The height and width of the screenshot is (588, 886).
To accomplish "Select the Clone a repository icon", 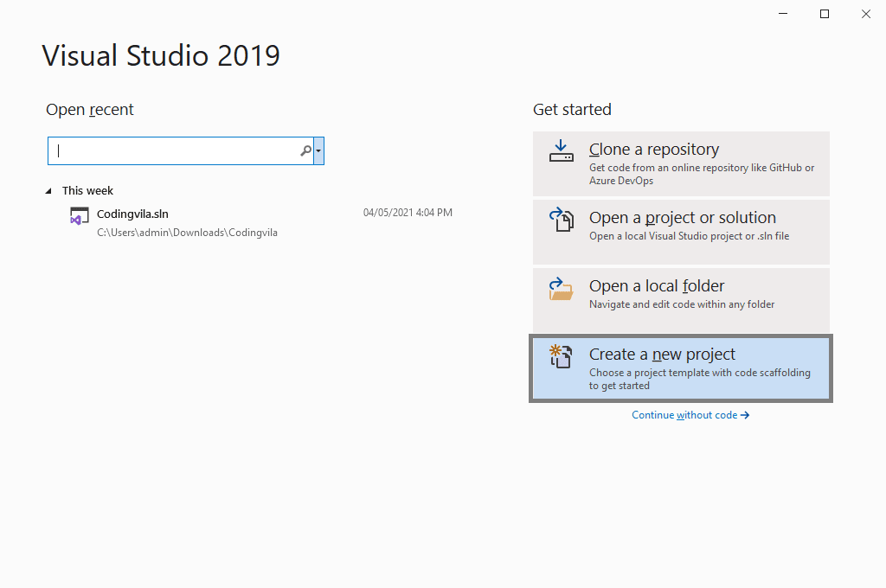I will point(561,150).
